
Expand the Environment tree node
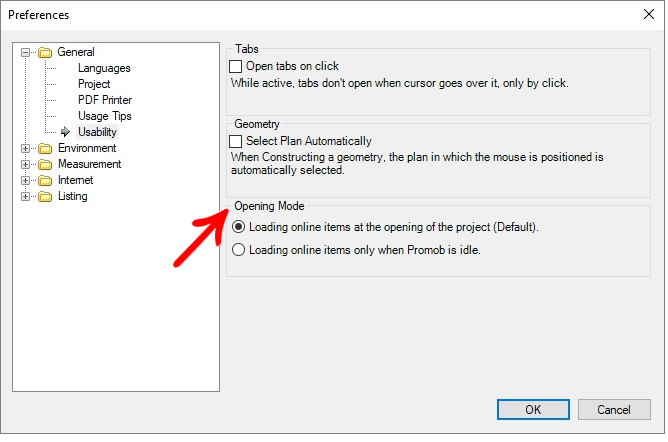click(x=26, y=149)
